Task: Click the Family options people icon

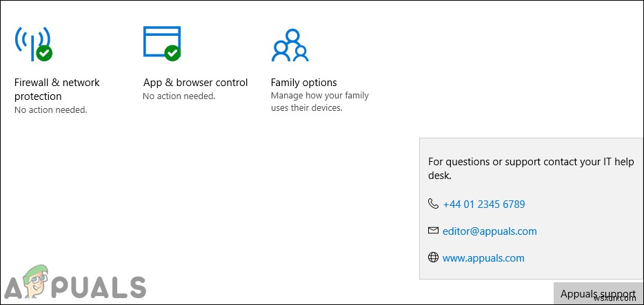Action: (289, 45)
